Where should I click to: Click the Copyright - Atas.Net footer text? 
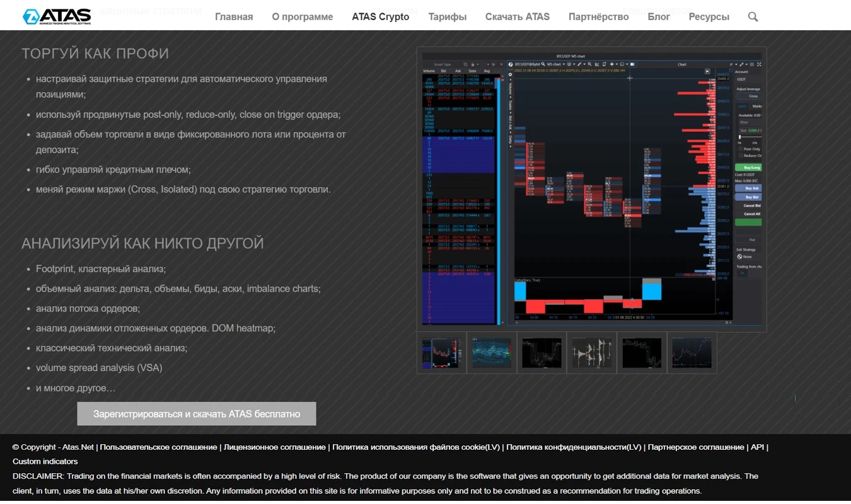click(x=53, y=447)
